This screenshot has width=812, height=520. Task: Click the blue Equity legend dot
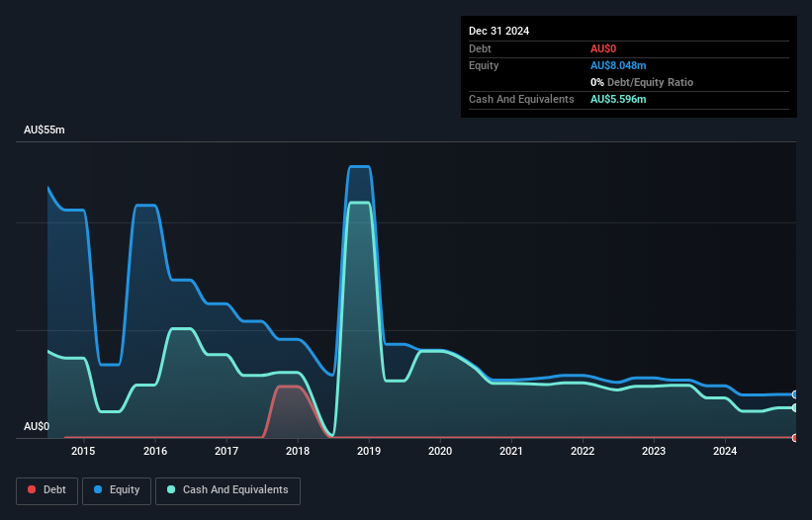pyautogui.click(x=98, y=489)
